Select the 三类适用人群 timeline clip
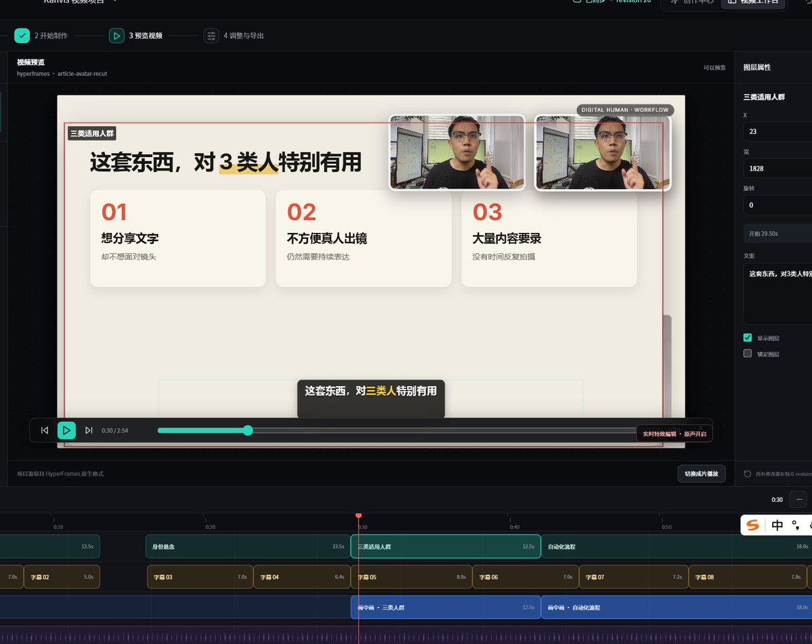This screenshot has height=644, width=812. coord(446,546)
